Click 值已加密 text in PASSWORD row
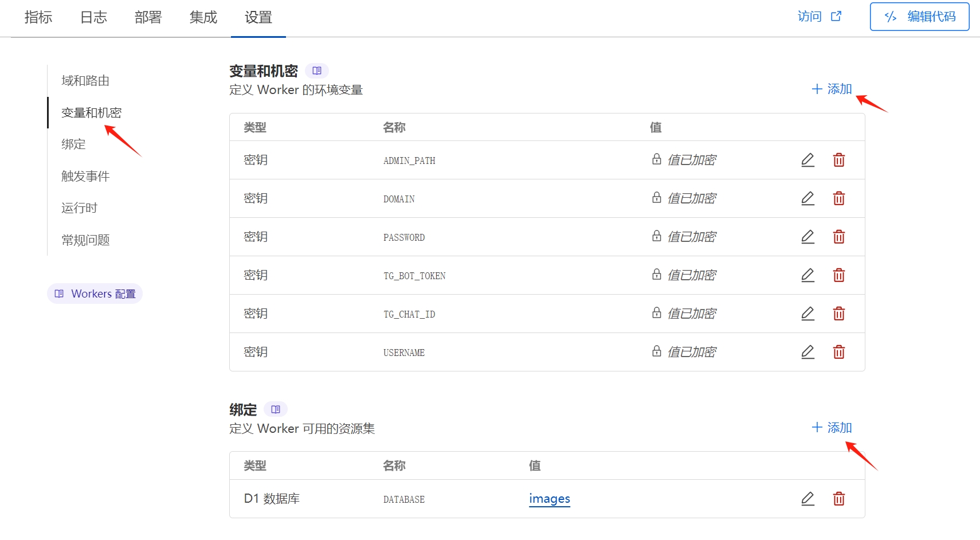 pyautogui.click(x=692, y=237)
